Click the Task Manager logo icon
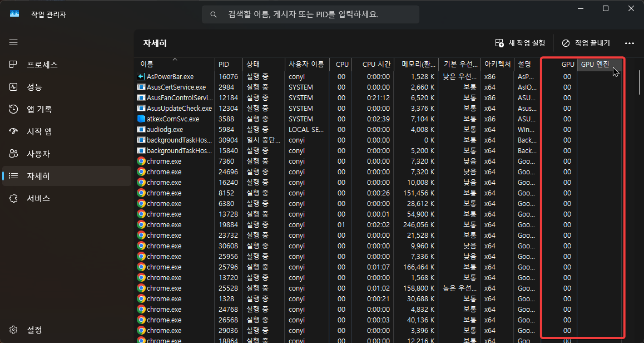 coord(13,14)
